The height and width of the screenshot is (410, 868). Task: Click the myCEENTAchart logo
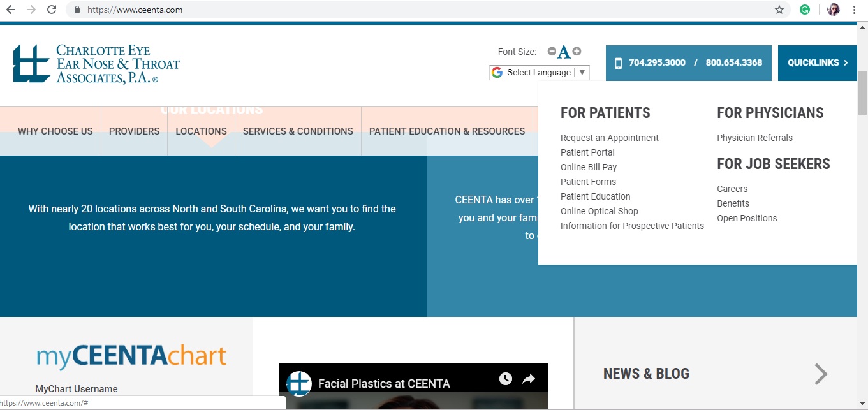(131, 356)
